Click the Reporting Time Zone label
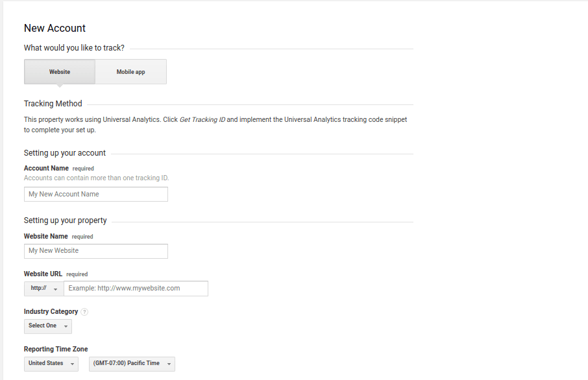 [x=55, y=349]
